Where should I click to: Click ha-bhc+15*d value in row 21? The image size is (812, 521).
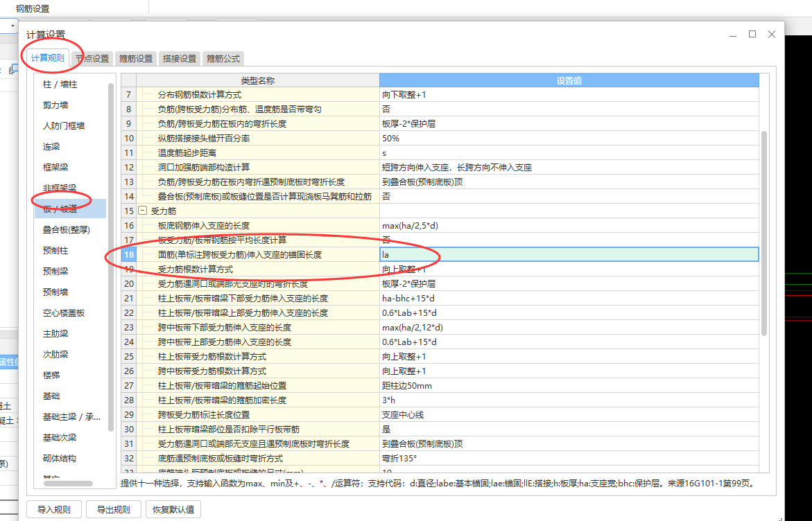tap(569, 299)
